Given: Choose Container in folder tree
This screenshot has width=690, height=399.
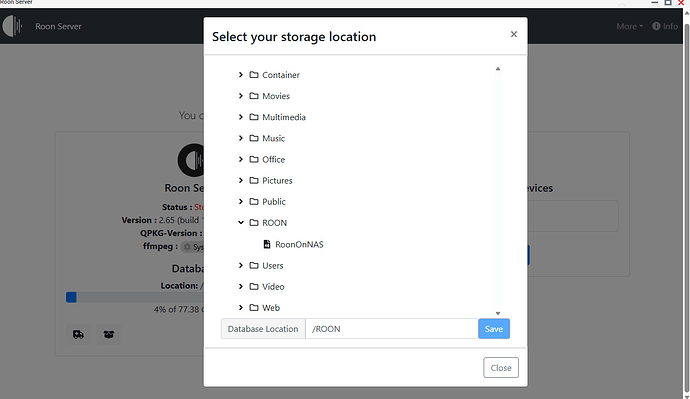Looking at the screenshot, I should [281, 75].
